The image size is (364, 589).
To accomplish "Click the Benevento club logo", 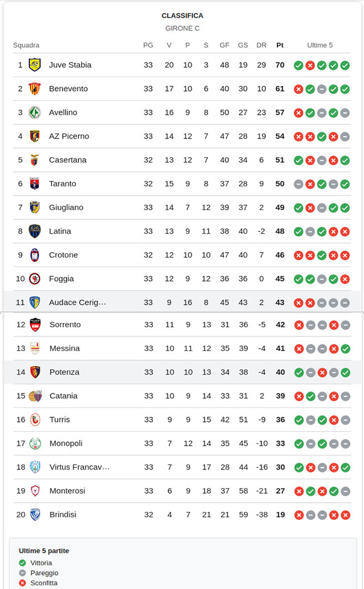I will pos(35,89).
